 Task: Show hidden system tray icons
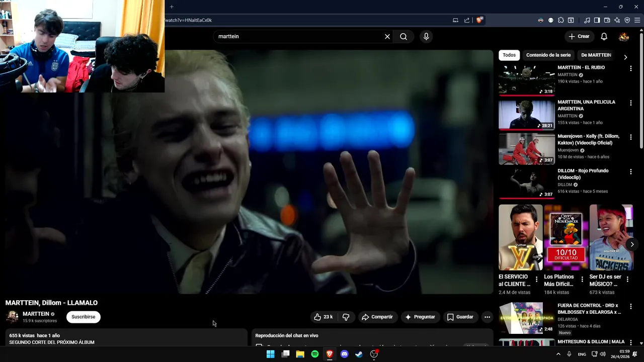[558, 354]
